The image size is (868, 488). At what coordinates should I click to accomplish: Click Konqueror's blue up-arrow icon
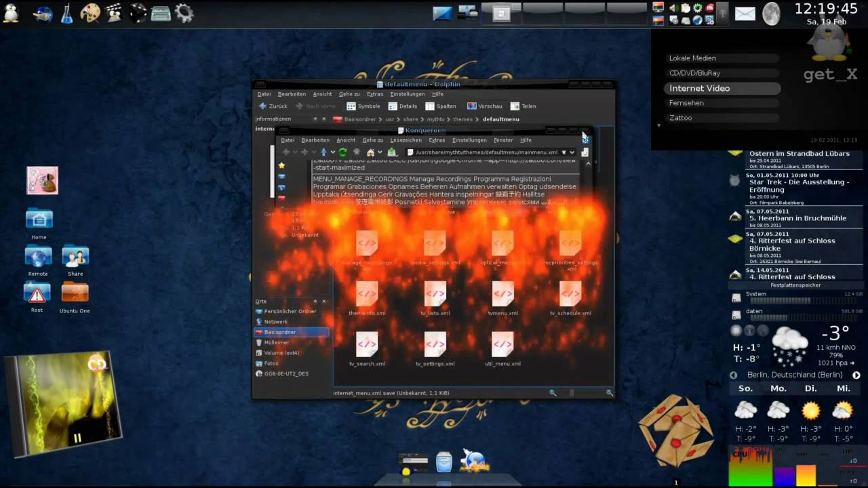pos(323,152)
